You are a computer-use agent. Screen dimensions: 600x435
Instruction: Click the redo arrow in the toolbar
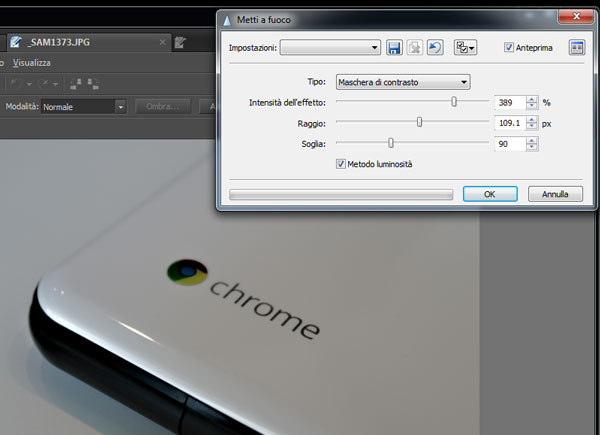pyautogui.click(x=44, y=83)
